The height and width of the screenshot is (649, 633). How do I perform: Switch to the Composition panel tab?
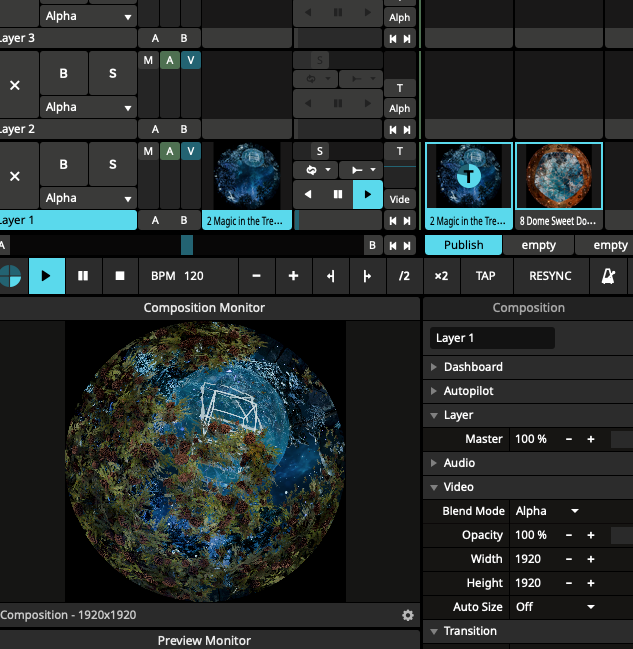point(528,308)
